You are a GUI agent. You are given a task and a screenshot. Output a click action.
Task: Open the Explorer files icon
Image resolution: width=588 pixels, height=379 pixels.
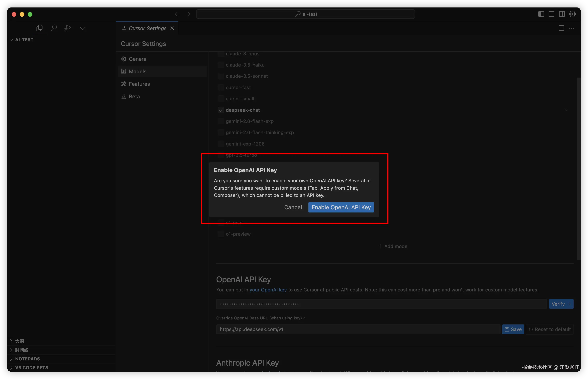(39, 28)
